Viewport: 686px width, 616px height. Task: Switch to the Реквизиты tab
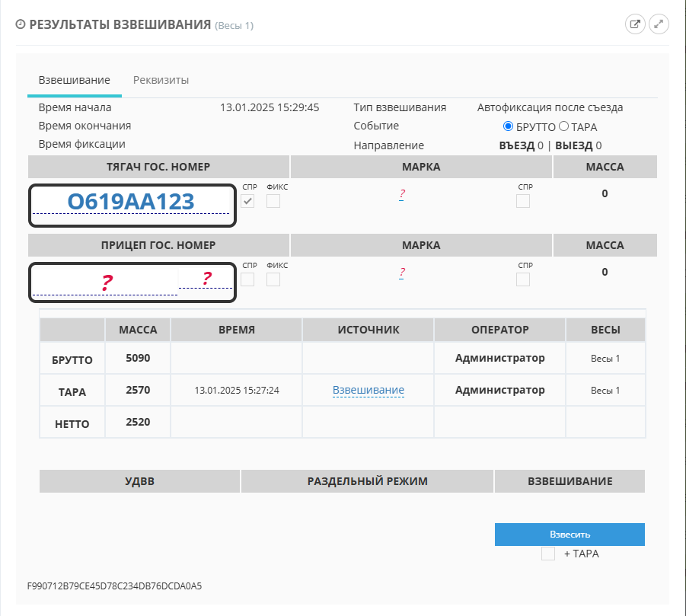tap(161, 80)
